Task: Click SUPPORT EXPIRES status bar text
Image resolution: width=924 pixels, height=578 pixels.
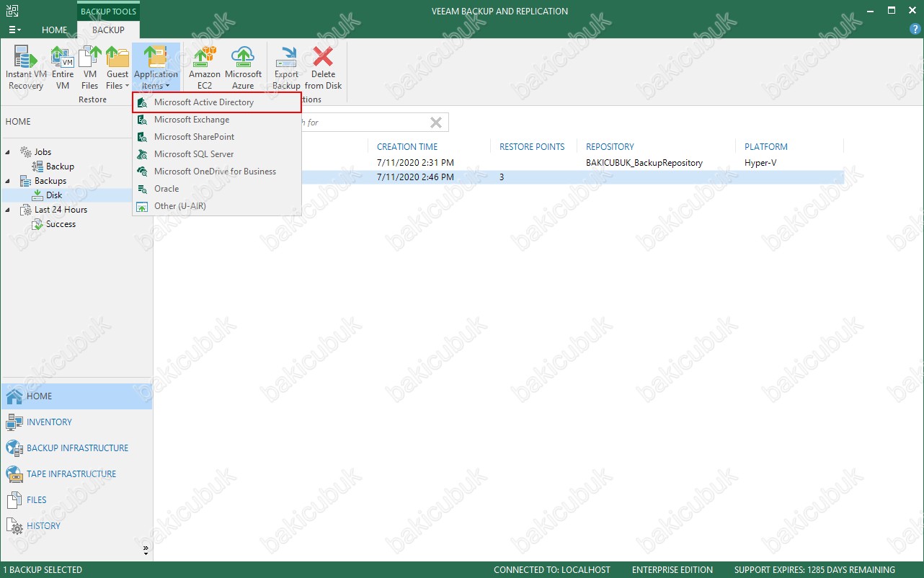Action: pos(814,570)
